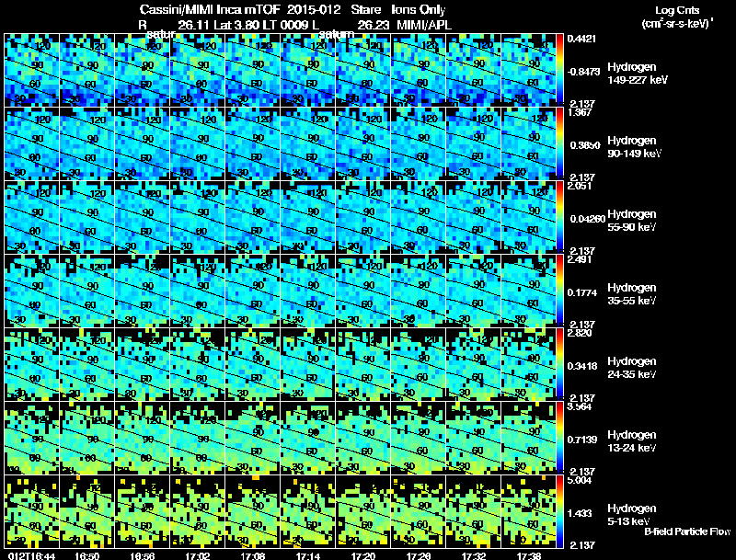Click the color bar for Hydrogen 35-55 keV
This screenshot has height=560, width=736.
pos(559,291)
